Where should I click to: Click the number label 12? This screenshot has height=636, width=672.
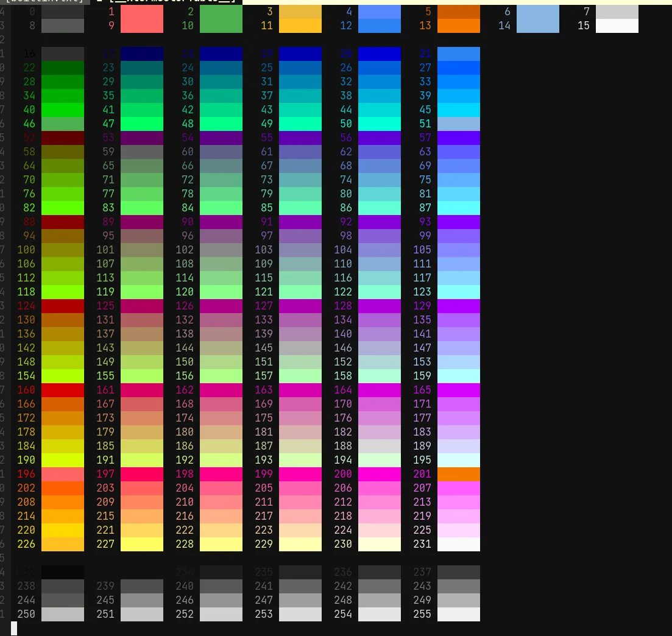[x=346, y=26]
